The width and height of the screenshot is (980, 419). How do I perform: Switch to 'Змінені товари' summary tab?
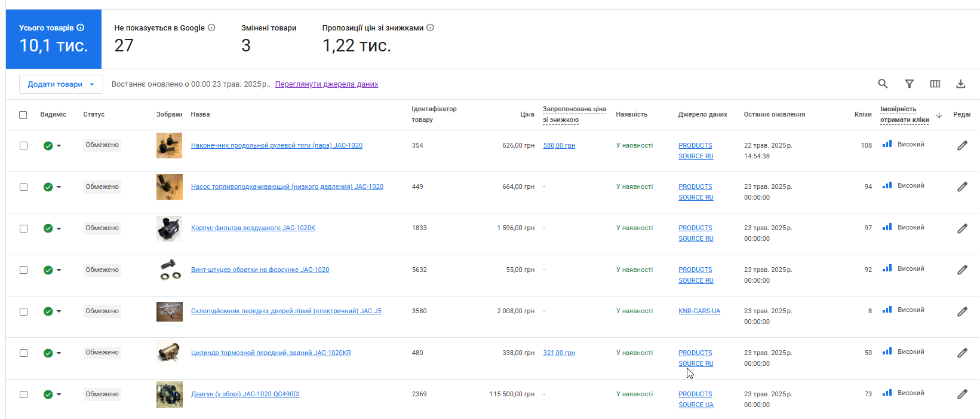pyautogui.click(x=269, y=38)
